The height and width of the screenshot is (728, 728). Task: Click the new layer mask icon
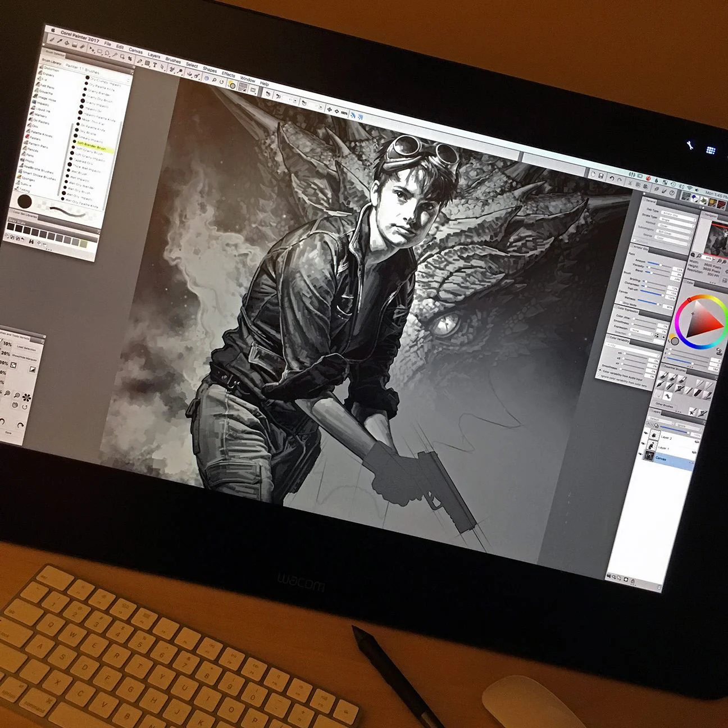pos(626,580)
